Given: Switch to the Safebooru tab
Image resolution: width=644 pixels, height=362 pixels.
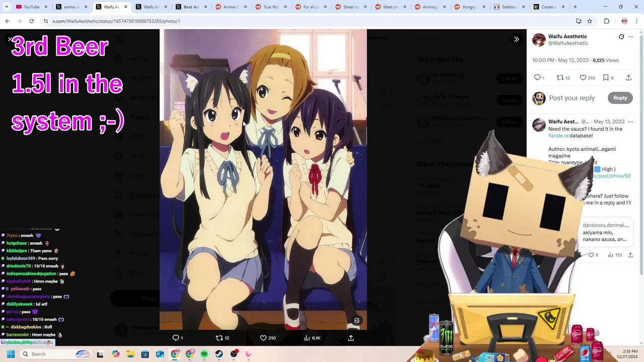Looking at the screenshot, I should click(510, 7).
